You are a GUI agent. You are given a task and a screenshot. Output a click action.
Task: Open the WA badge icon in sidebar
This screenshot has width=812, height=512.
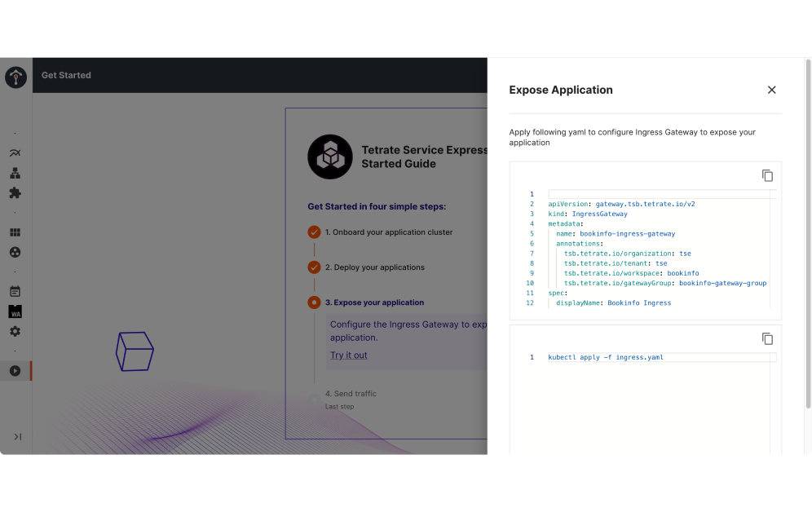pyautogui.click(x=15, y=311)
